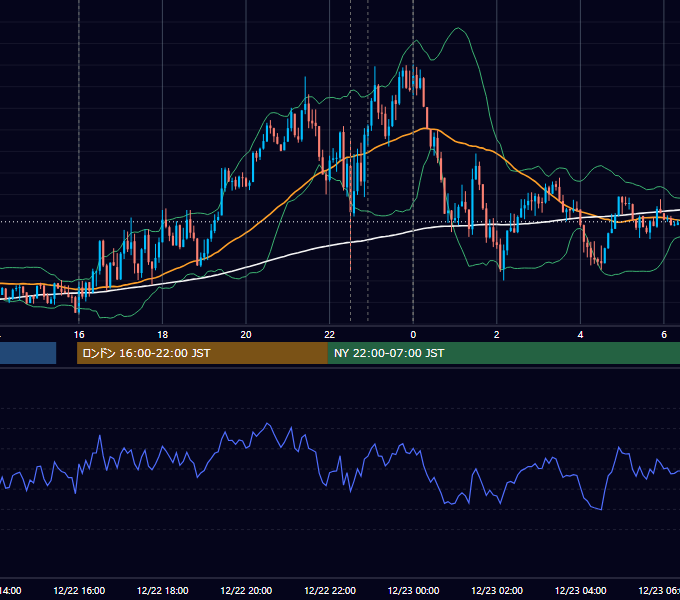Select the 12/22 22:00 date label
This screenshot has width=680, height=600.
[x=330, y=590]
